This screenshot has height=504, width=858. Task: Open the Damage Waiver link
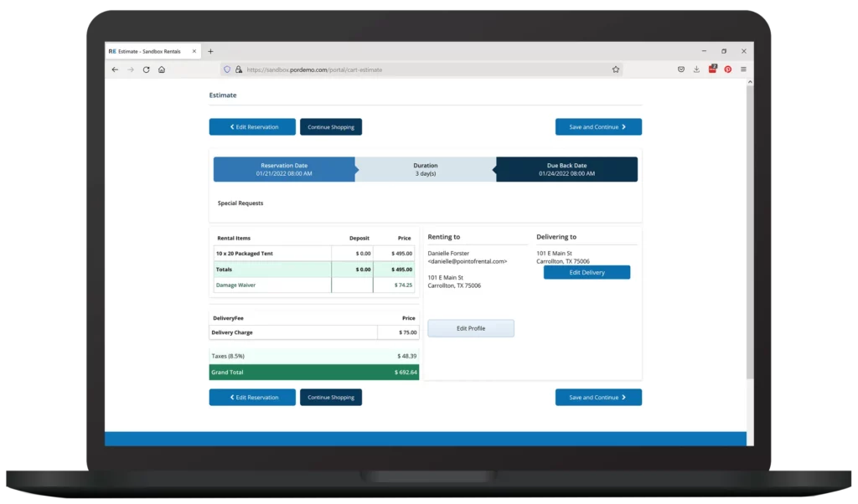(x=235, y=285)
